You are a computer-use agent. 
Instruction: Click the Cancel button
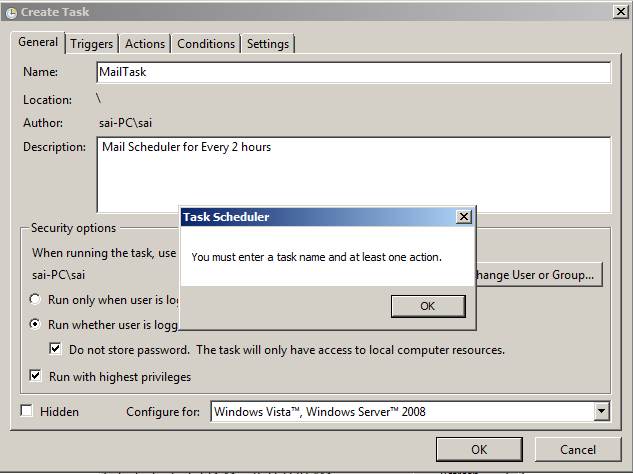click(x=578, y=449)
